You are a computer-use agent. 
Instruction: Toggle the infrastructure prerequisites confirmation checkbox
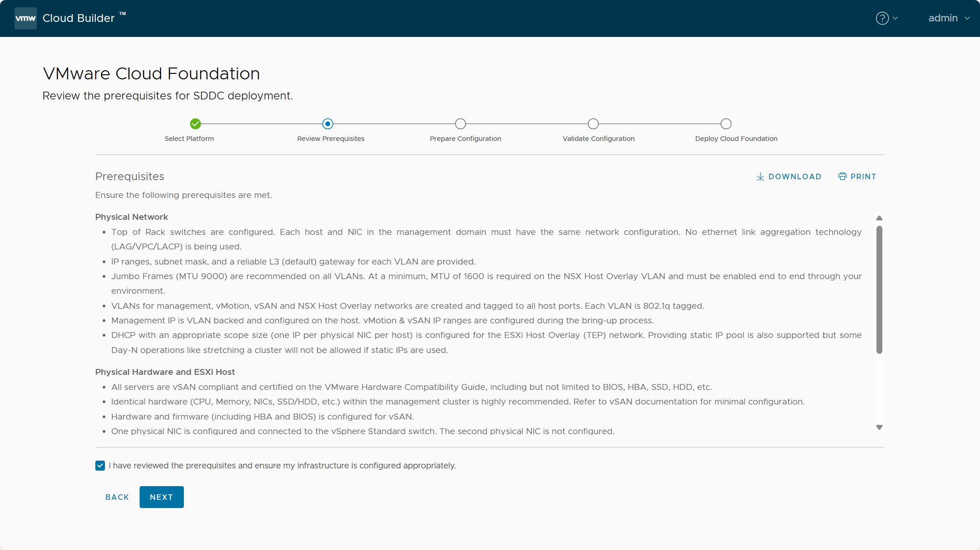tap(99, 465)
